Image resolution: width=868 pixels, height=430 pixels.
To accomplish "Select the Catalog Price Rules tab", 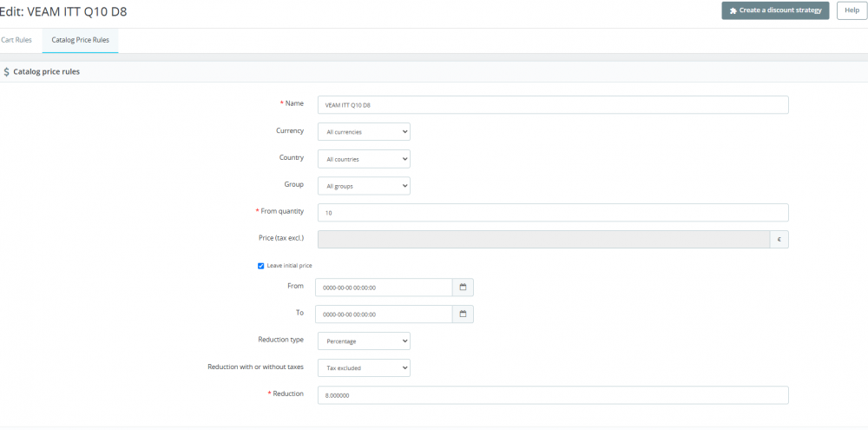I will tap(80, 40).
